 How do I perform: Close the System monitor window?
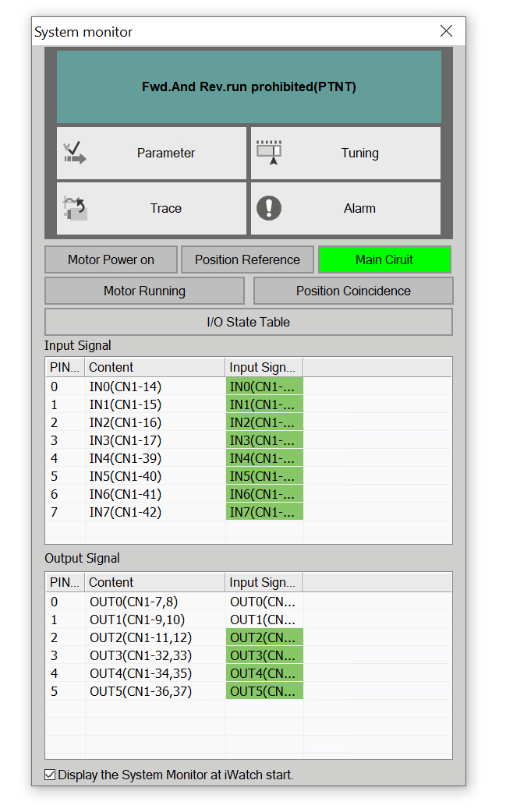click(446, 31)
